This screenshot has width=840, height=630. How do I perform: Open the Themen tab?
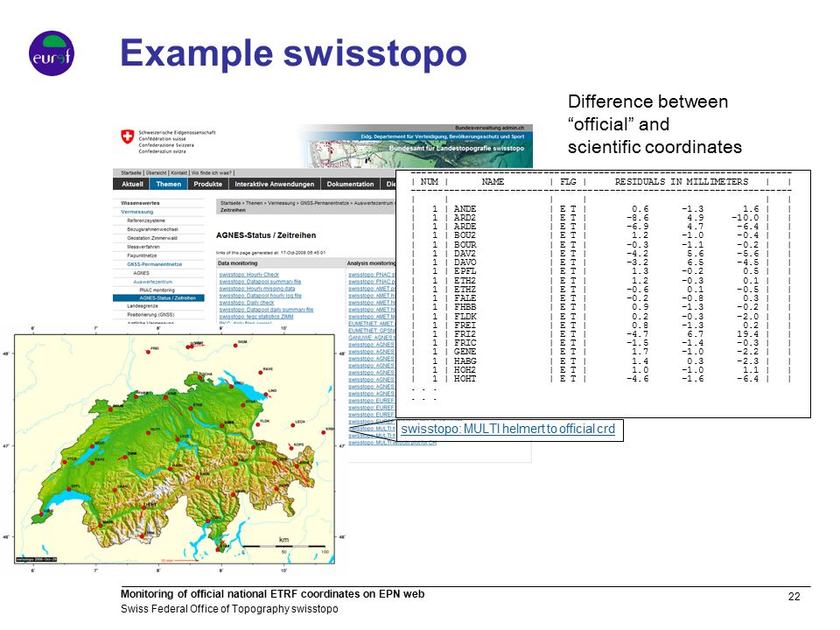point(168,184)
